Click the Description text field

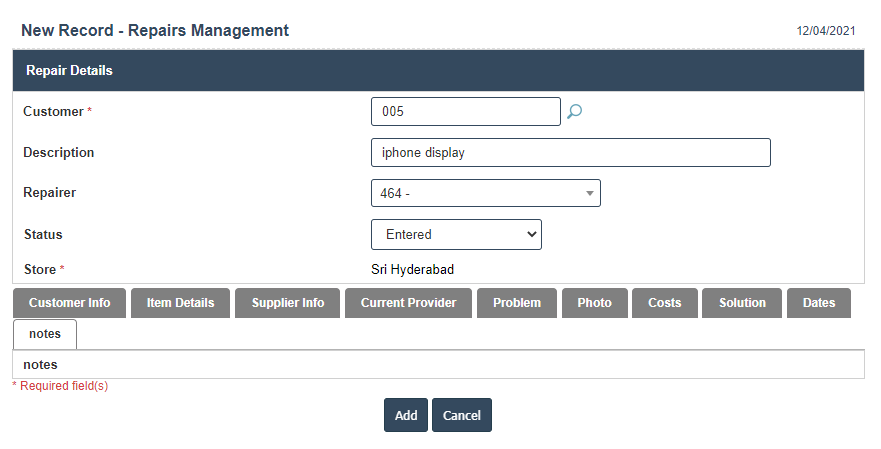pyautogui.click(x=570, y=153)
